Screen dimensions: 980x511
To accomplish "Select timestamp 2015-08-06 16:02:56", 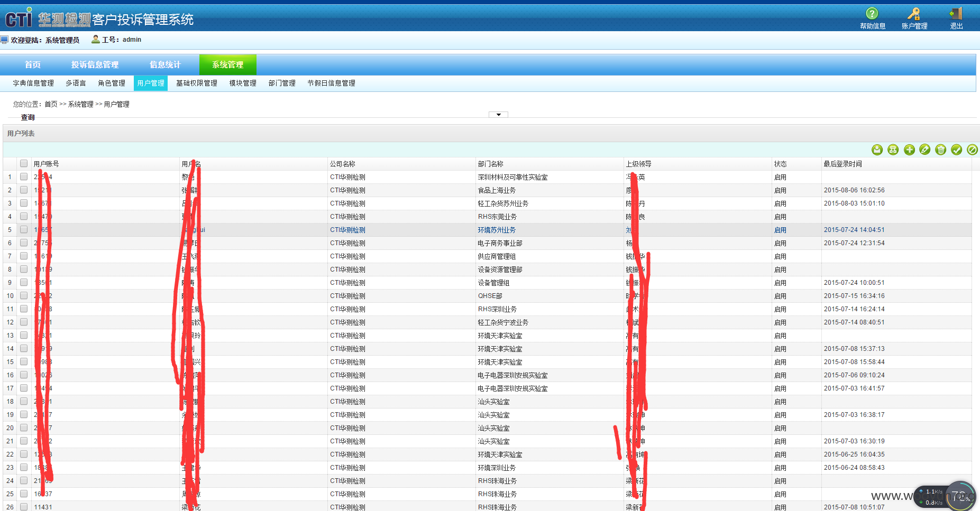I will click(854, 190).
